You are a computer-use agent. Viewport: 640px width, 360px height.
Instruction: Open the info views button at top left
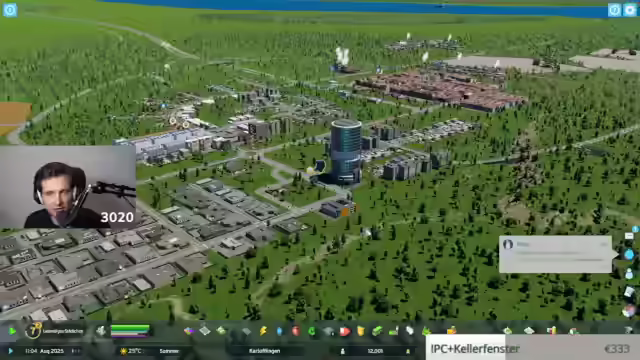pos(10,10)
